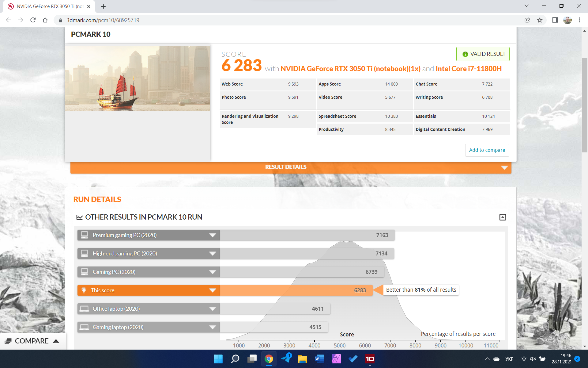The height and width of the screenshot is (368, 588).
Task: Select the Web Score value 9 593
Action: [x=293, y=84]
